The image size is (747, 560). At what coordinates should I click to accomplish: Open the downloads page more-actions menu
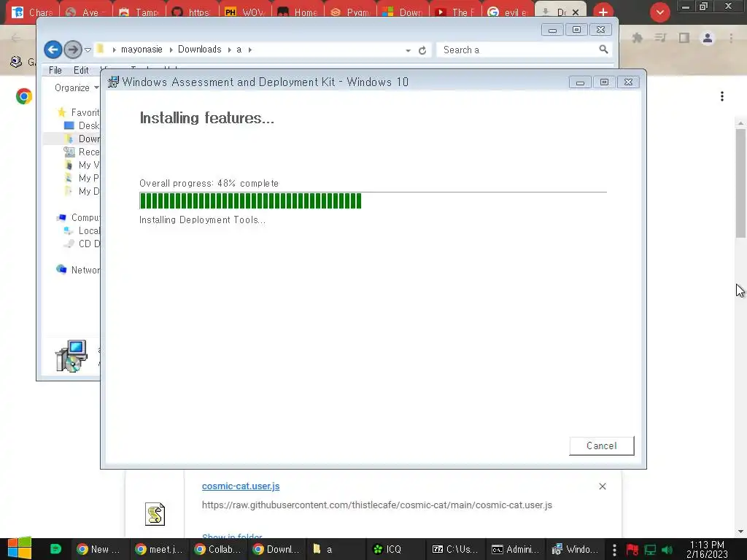pyautogui.click(x=722, y=97)
